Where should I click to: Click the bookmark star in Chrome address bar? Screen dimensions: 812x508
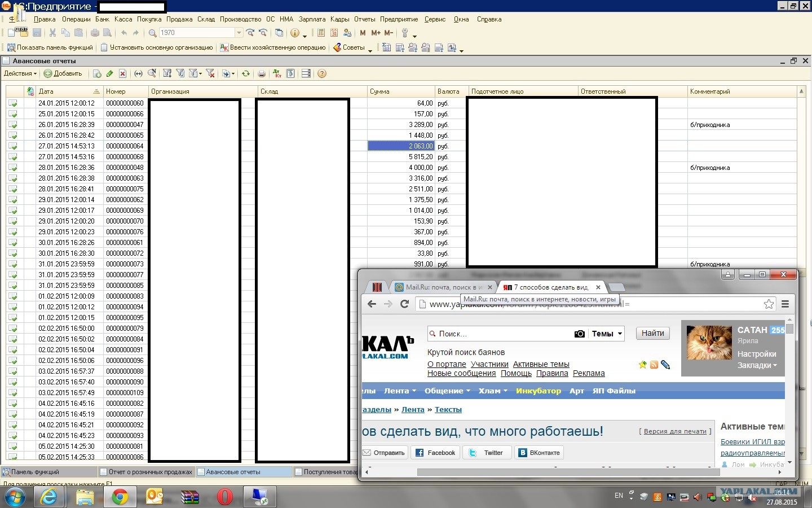tap(769, 304)
